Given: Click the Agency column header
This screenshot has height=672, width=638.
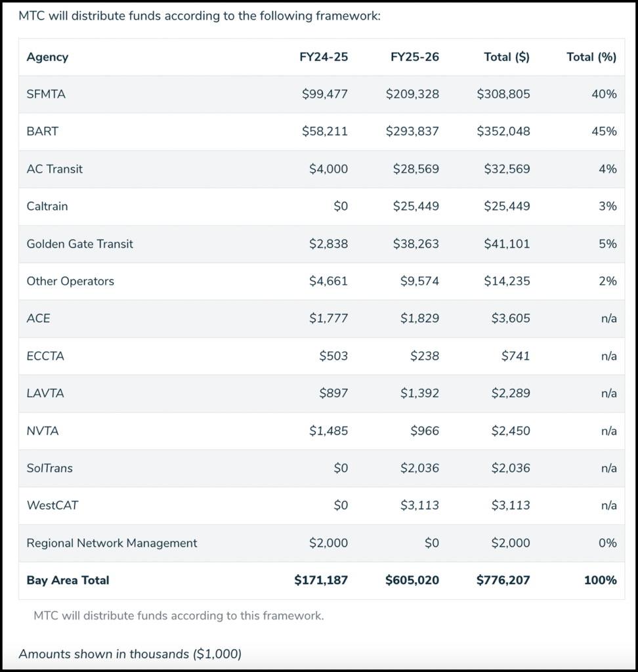Looking at the screenshot, I should coord(47,57).
